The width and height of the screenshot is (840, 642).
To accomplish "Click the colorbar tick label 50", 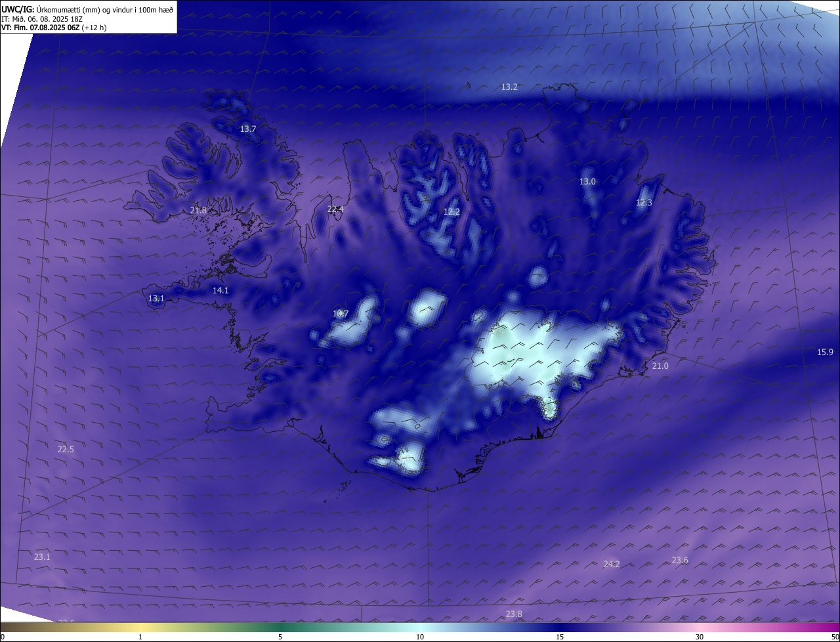I will point(835,637).
